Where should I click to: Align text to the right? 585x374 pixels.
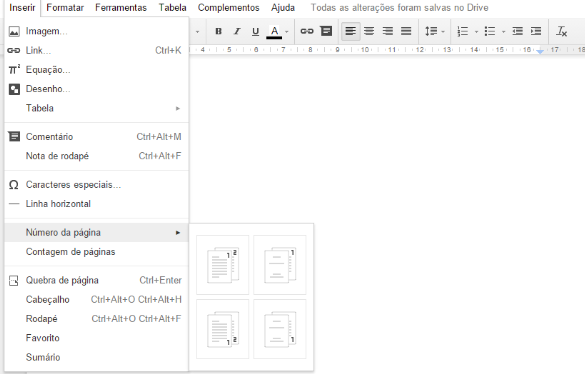388,31
